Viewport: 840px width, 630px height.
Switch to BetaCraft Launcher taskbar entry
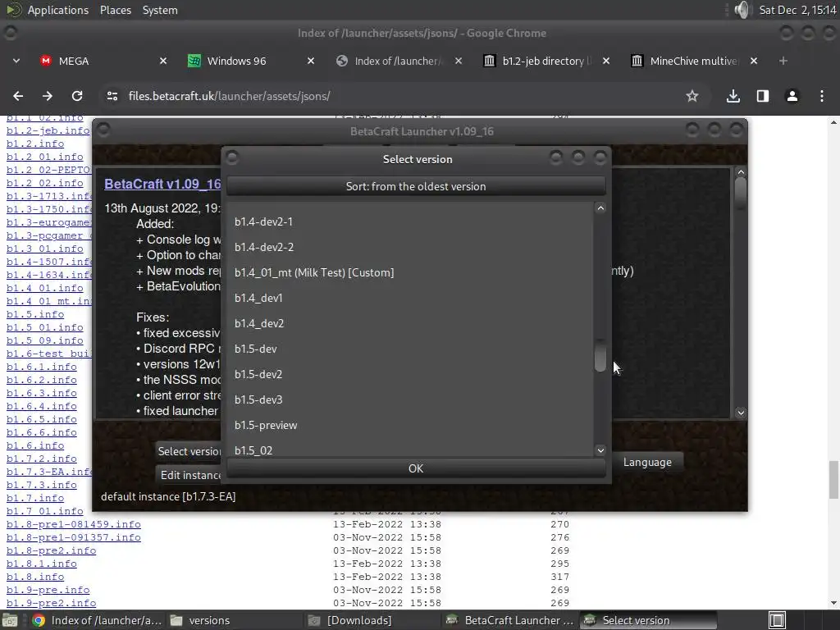[x=509, y=620]
